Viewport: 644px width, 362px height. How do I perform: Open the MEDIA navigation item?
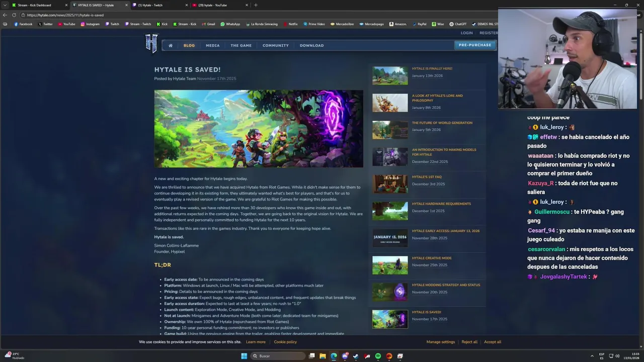pos(213,45)
